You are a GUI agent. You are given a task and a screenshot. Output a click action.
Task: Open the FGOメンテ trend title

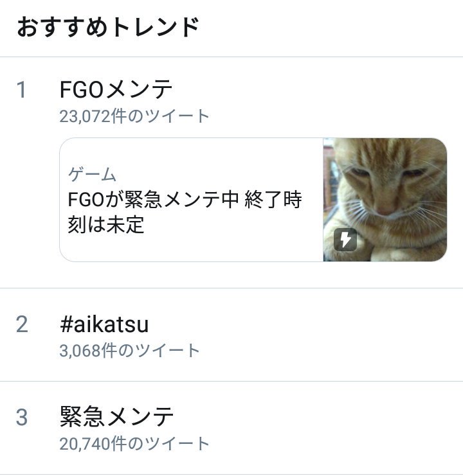(x=116, y=89)
